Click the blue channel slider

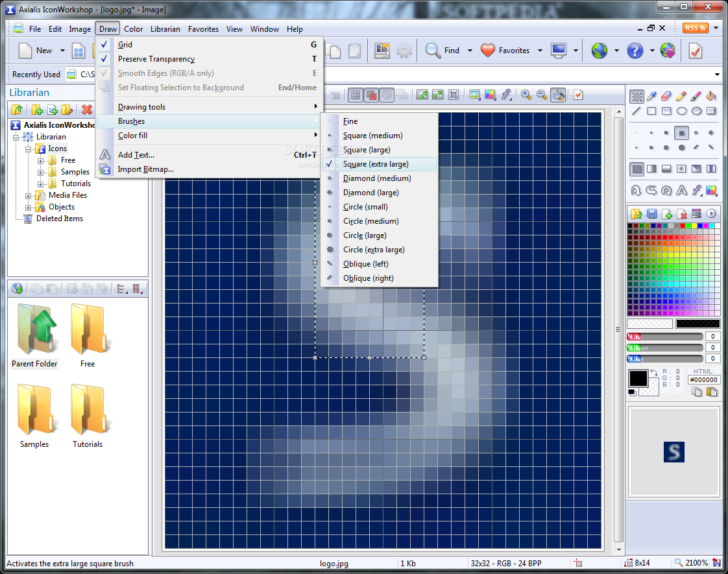[x=665, y=358]
